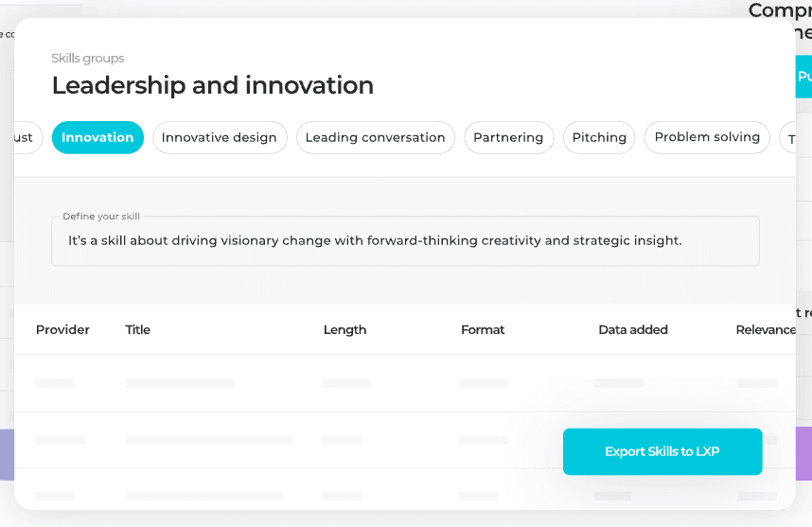Open the first loading table row
Viewport: 812px width, 527px height.
pyautogui.click(x=405, y=383)
